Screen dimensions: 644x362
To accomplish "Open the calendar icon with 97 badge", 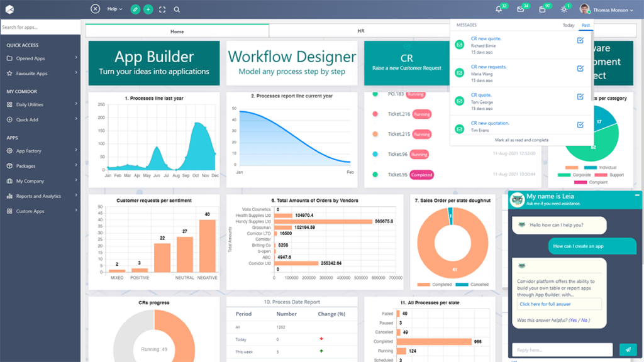I will [542, 9].
